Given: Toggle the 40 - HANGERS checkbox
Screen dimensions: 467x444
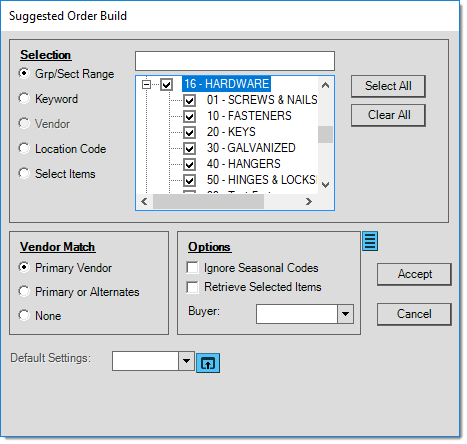Looking at the screenshot, I should pyautogui.click(x=189, y=164).
